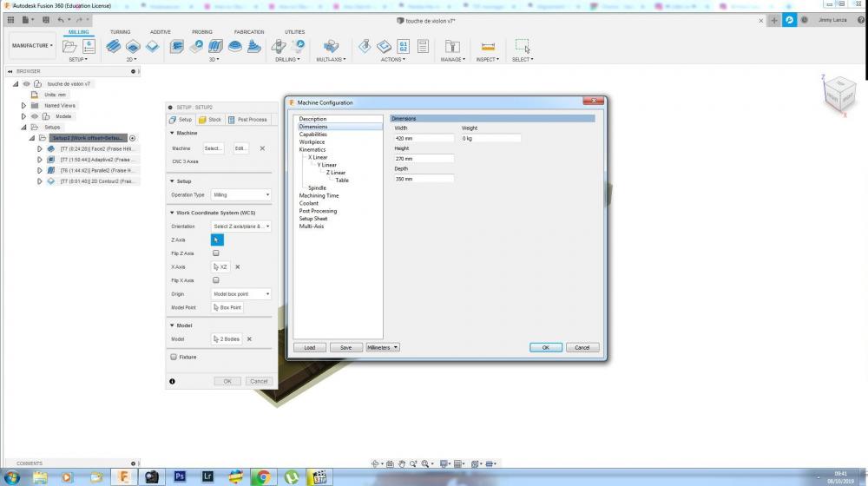Click the Save icon in quick access toolbar
Viewport: 868px width, 486px height.
(46, 20)
